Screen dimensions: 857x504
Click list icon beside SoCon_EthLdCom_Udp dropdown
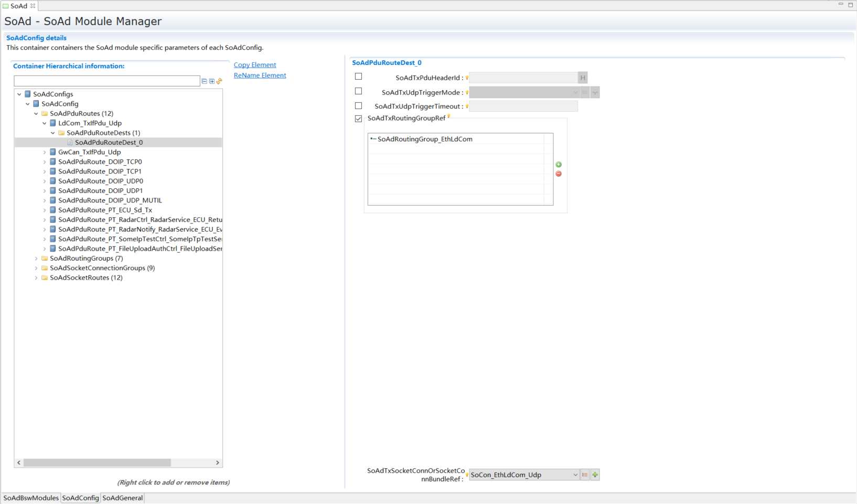click(585, 475)
